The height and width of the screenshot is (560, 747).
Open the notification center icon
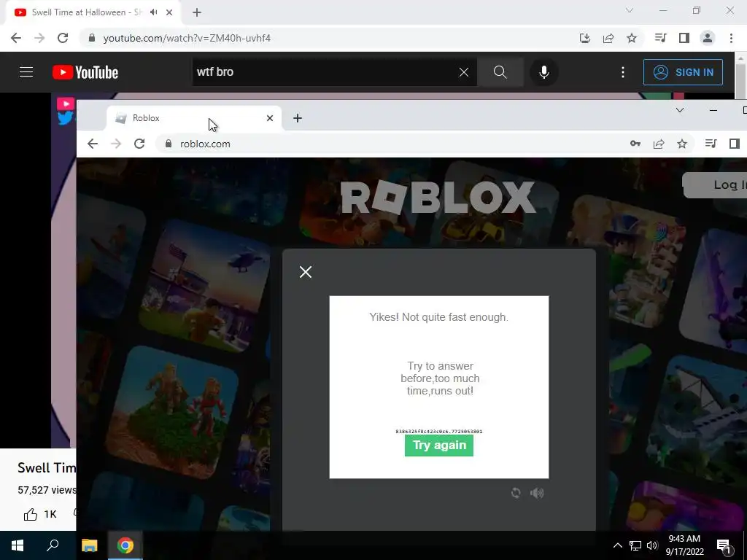tap(724, 546)
